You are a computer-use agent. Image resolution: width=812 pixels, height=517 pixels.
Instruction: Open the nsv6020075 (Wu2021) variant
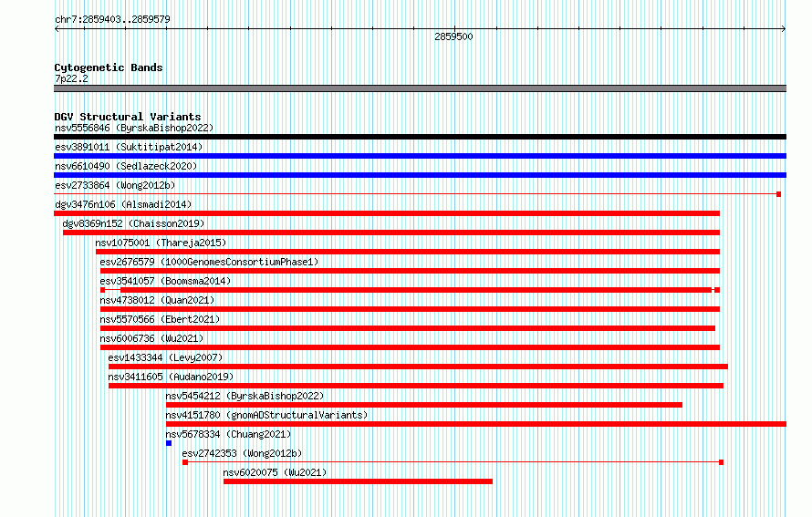click(275, 472)
